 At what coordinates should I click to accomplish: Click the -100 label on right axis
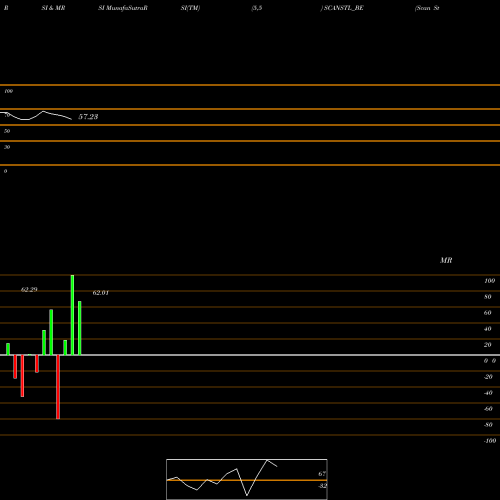click(490, 441)
